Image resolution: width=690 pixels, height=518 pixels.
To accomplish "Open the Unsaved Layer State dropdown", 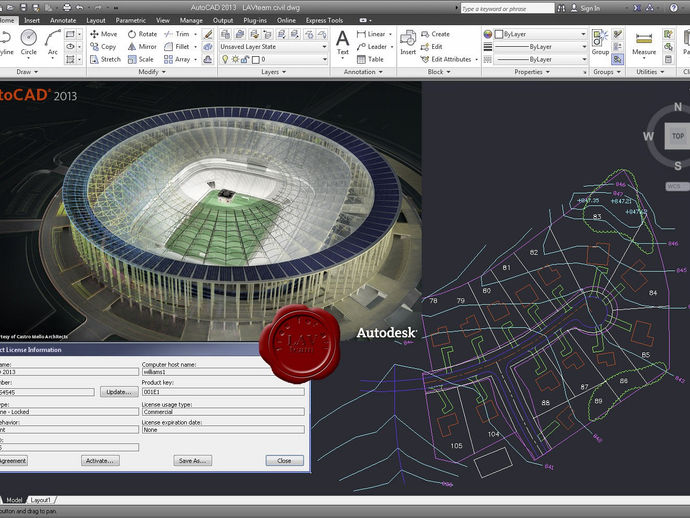I will coord(273,47).
